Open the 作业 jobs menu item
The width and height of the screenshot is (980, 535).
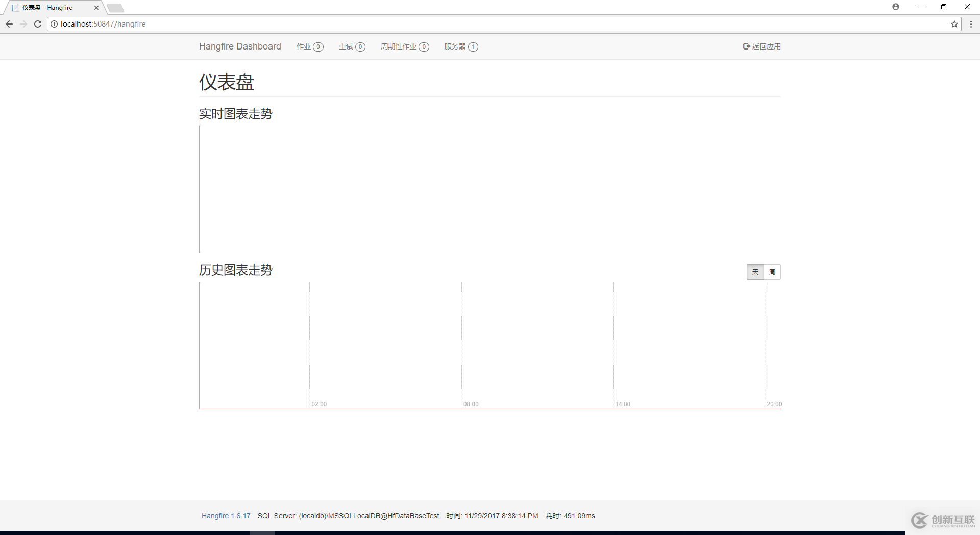pyautogui.click(x=309, y=46)
